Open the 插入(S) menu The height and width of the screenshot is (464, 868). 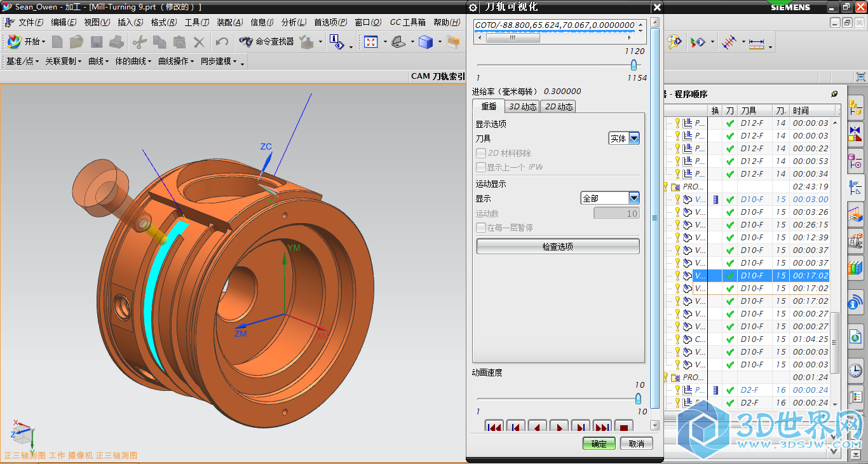pos(130,22)
